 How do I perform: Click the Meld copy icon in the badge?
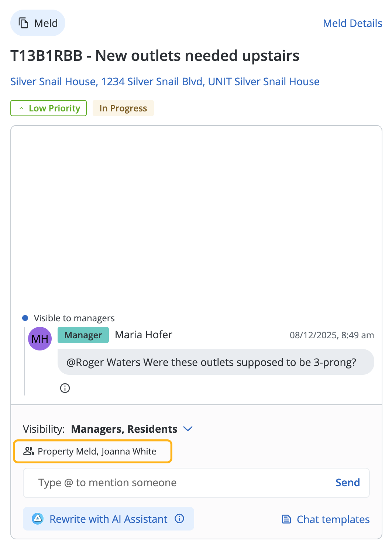click(x=24, y=23)
